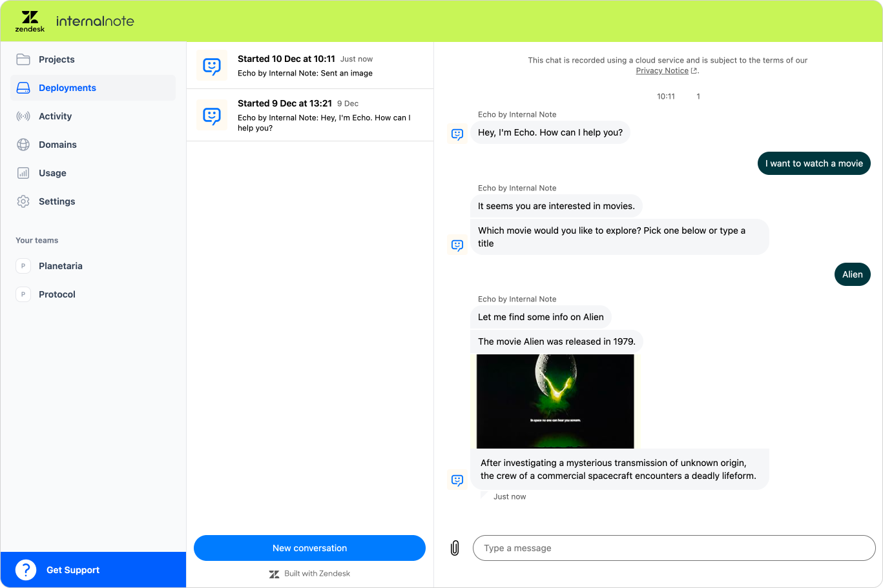Screen dimensions: 883x588
Task: Open Settings using the gear icon
Action: click(x=23, y=201)
